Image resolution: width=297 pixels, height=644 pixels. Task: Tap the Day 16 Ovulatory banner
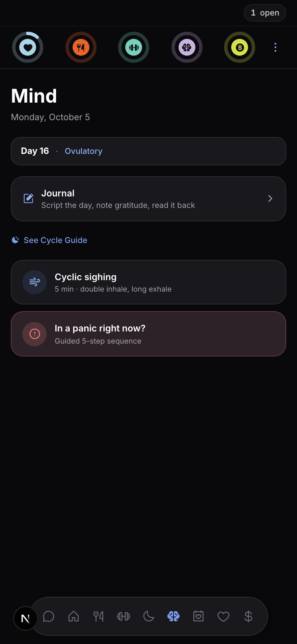click(148, 151)
